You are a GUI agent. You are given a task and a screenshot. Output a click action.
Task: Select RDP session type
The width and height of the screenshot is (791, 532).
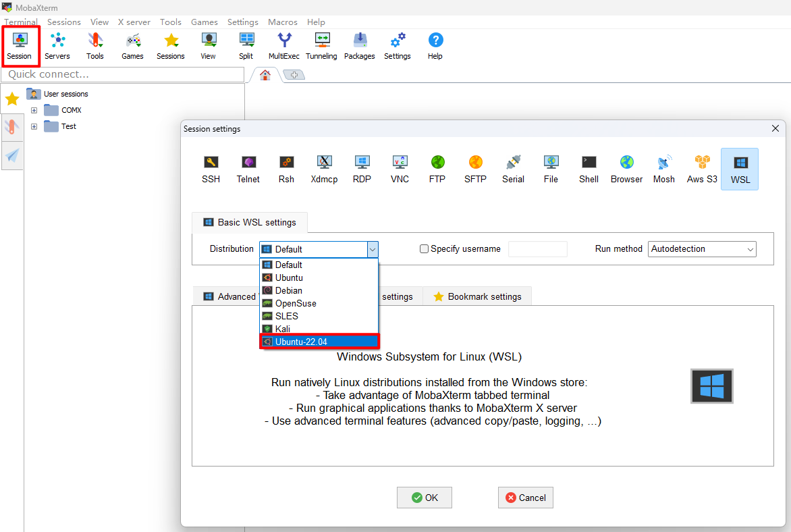click(x=362, y=169)
